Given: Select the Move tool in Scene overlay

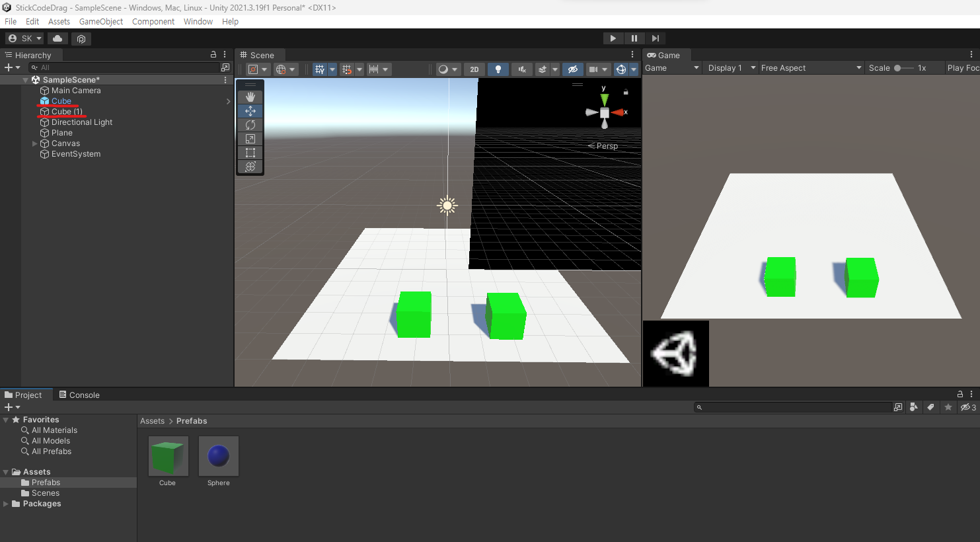Looking at the screenshot, I should point(250,111).
